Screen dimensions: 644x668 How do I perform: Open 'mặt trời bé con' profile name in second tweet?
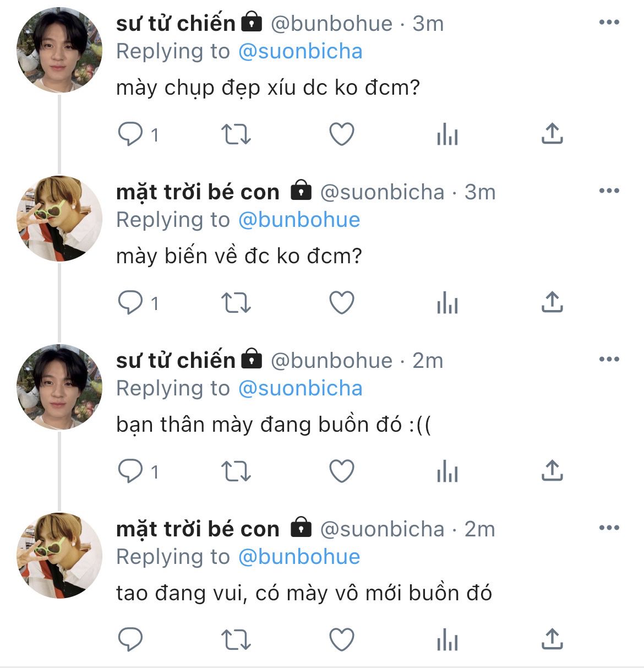[198, 192]
